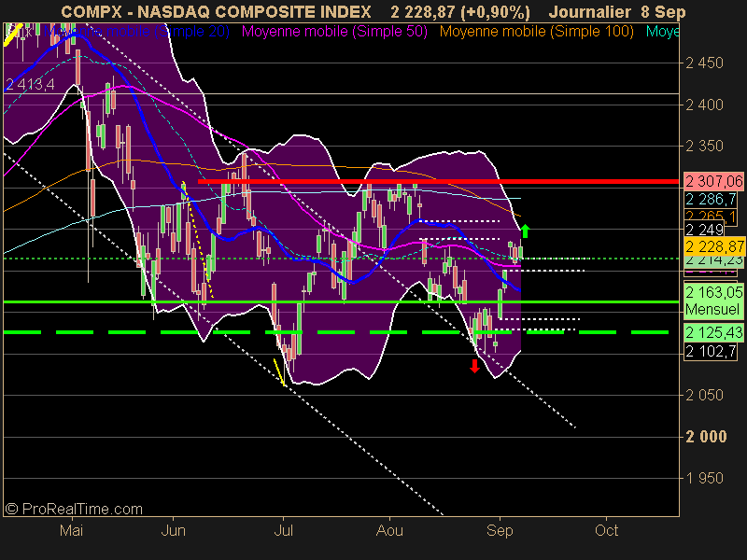The image size is (747, 560).
Task: Click the Journalier timeframe label
Action: [590, 12]
